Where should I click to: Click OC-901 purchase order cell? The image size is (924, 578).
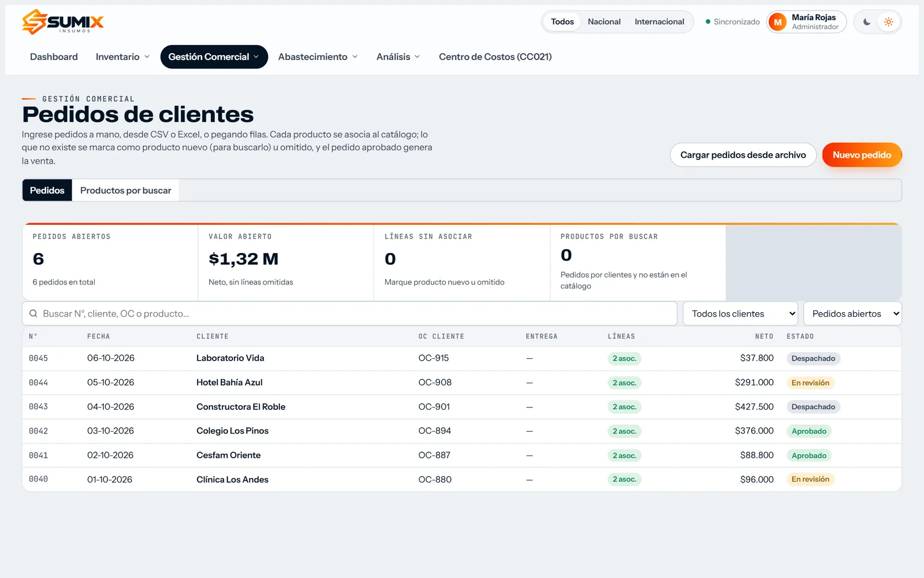tap(434, 407)
